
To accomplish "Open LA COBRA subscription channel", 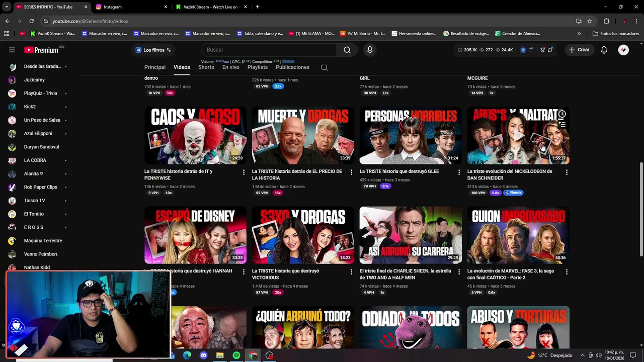I will tap(35, 160).
